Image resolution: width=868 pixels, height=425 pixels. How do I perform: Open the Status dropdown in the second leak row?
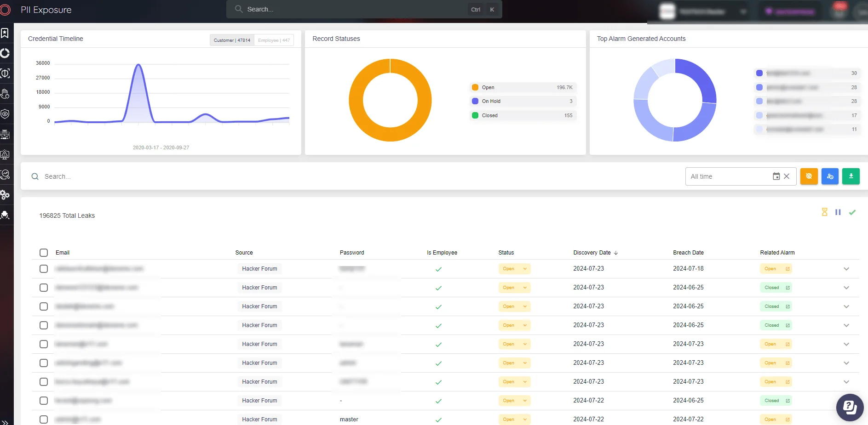(x=514, y=288)
